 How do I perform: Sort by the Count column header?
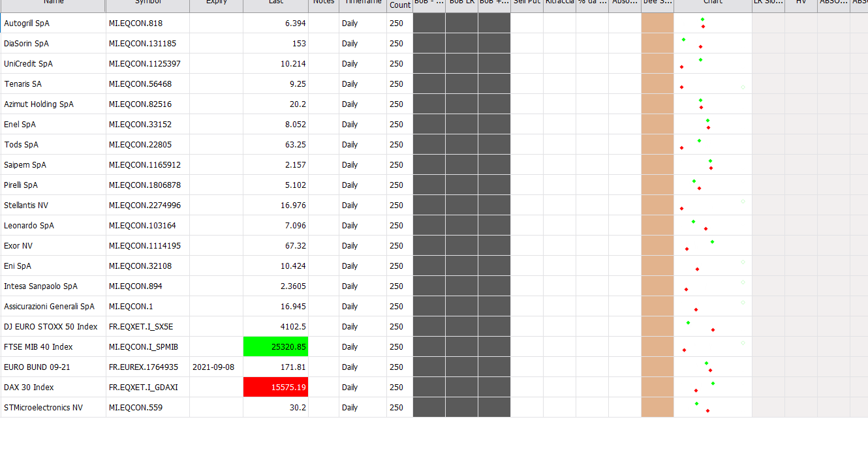pyautogui.click(x=399, y=5)
